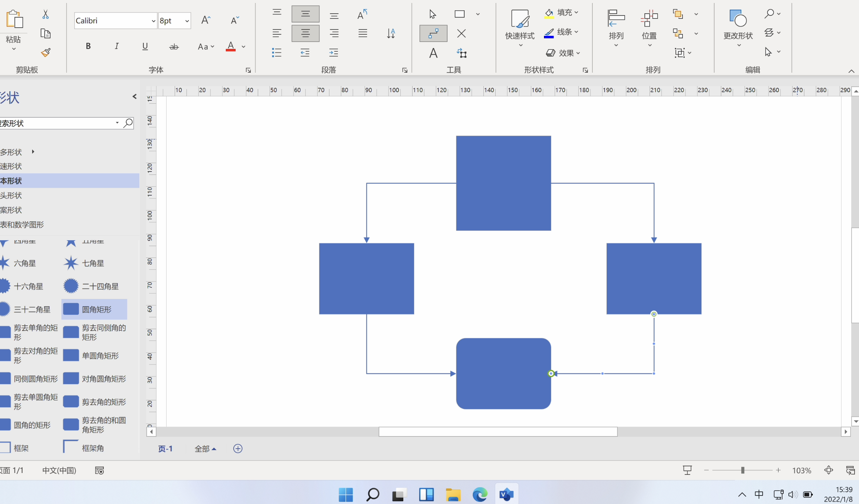Image resolution: width=859 pixels, height=504 pixels.
Task: Click the 更改形状 change shape button
Action: 738,28
